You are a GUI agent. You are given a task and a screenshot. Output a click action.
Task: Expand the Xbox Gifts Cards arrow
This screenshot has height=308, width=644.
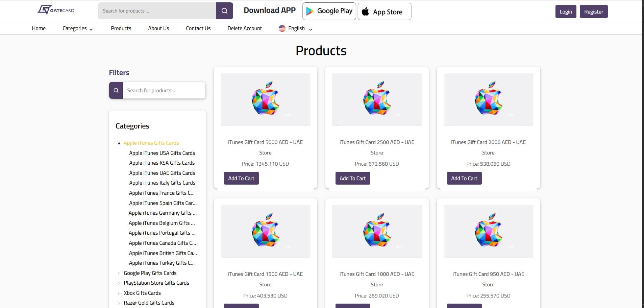point(119,293)
